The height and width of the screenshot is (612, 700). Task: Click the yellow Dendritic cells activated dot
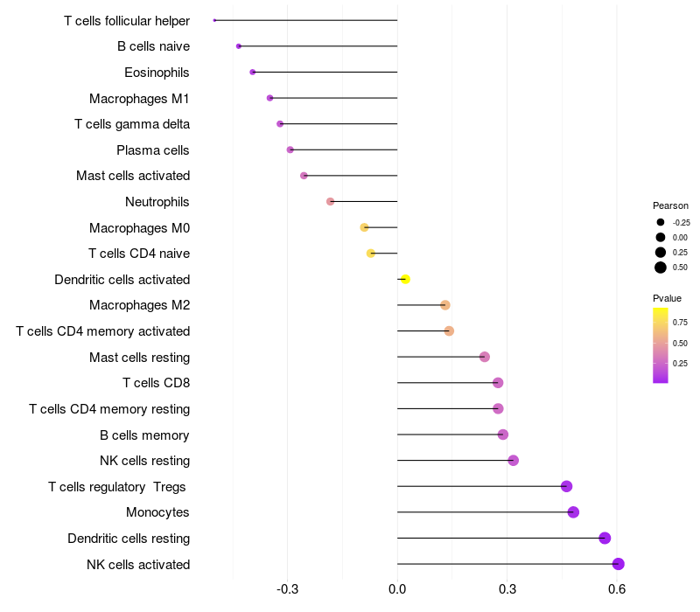point(405,279)
